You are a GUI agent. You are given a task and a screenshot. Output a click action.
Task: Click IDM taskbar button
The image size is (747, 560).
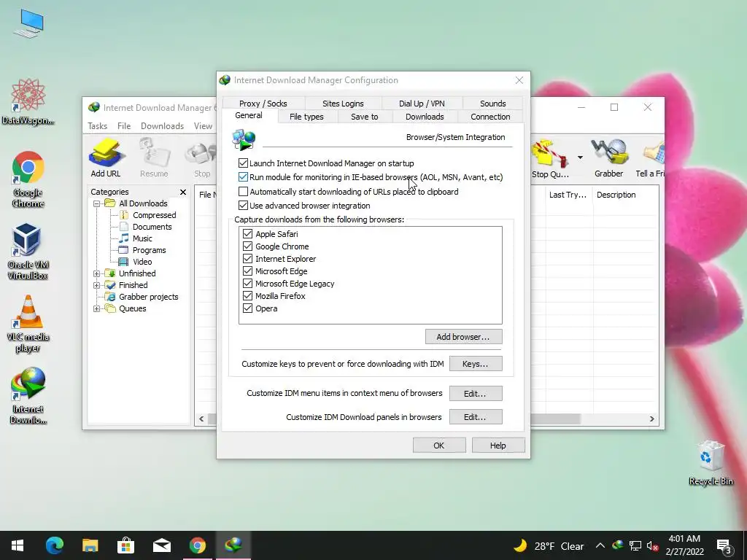(x=233, y=545)
